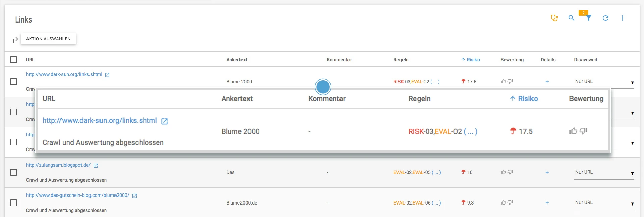Click the refresh icon in Links header
Screen dimensions: 644x217
[x=605, y=18]
